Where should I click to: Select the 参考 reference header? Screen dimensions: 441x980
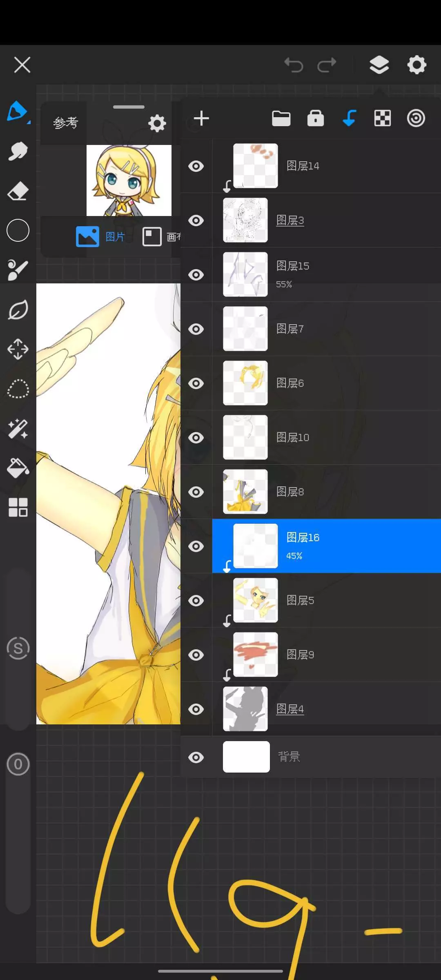[65, 122]
